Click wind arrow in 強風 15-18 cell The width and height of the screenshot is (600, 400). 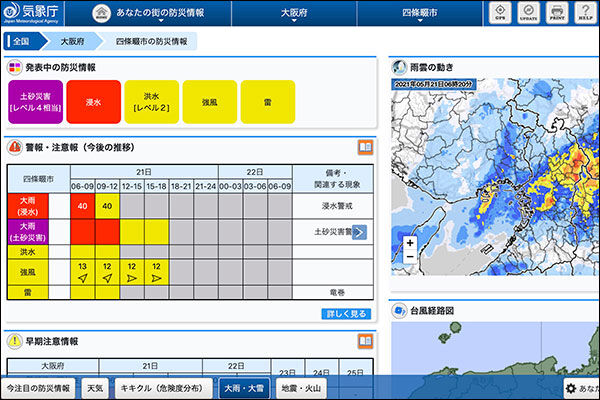point(156,278)
